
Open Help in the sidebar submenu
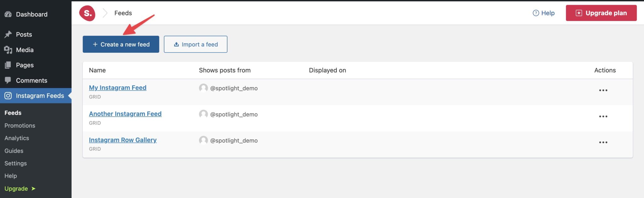point(11,176)
